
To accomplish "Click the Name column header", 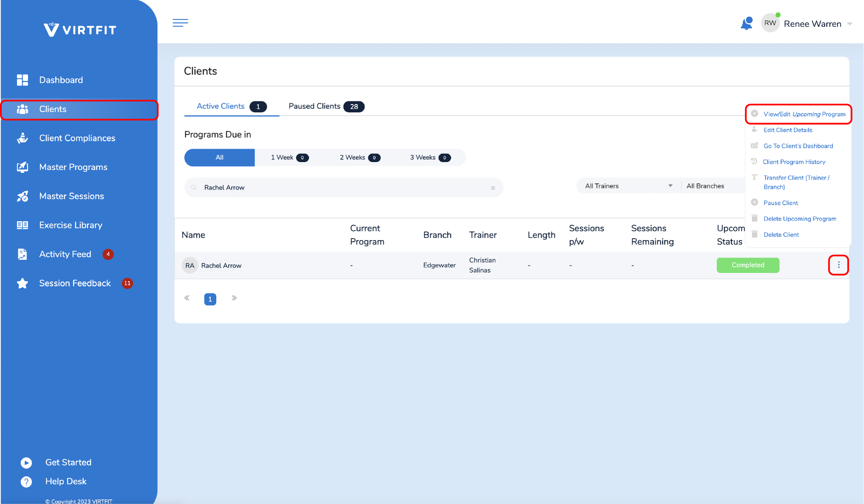I will tap(193, 235).
